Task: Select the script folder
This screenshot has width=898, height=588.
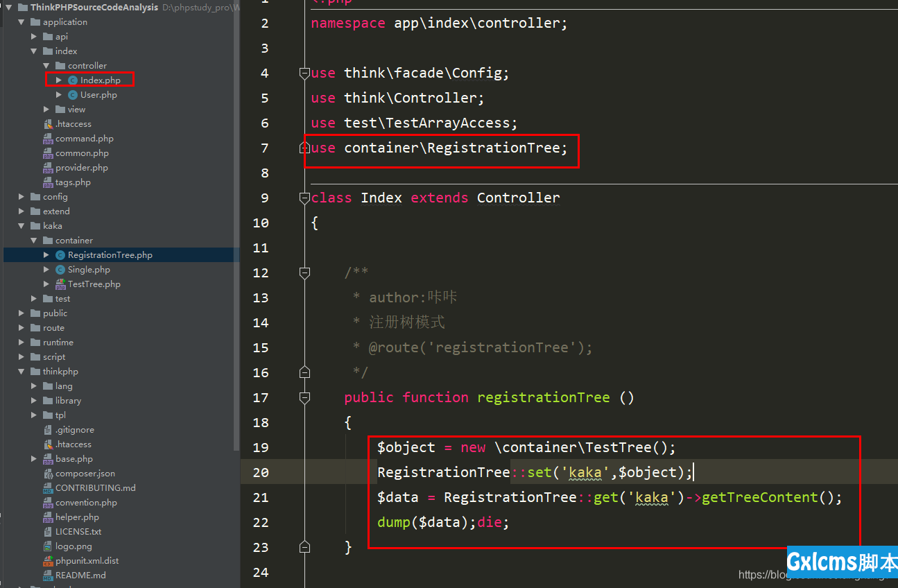Action: coord(54,357)
